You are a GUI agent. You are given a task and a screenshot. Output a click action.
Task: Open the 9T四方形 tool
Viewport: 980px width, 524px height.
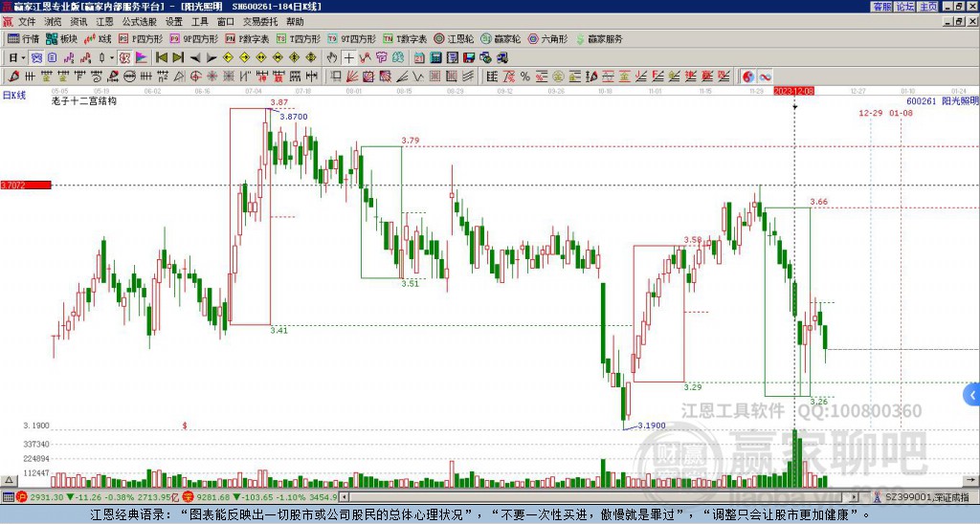[352, 39]
